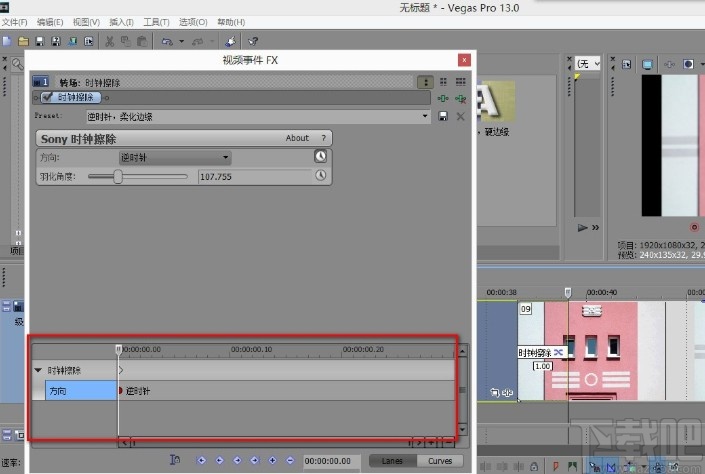Open the Edit menu (编辑)
This screenshot has height=474, width=705.
[x=50, y=22]
